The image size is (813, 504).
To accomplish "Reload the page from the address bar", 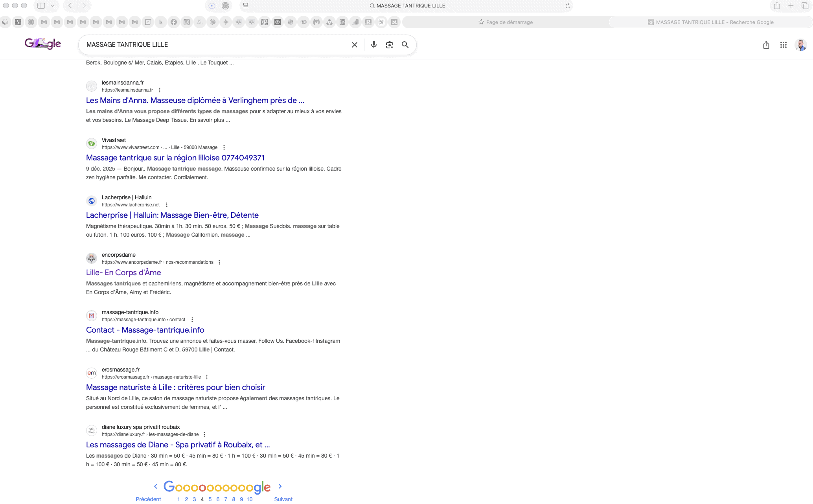I will [x=568, y=6].
